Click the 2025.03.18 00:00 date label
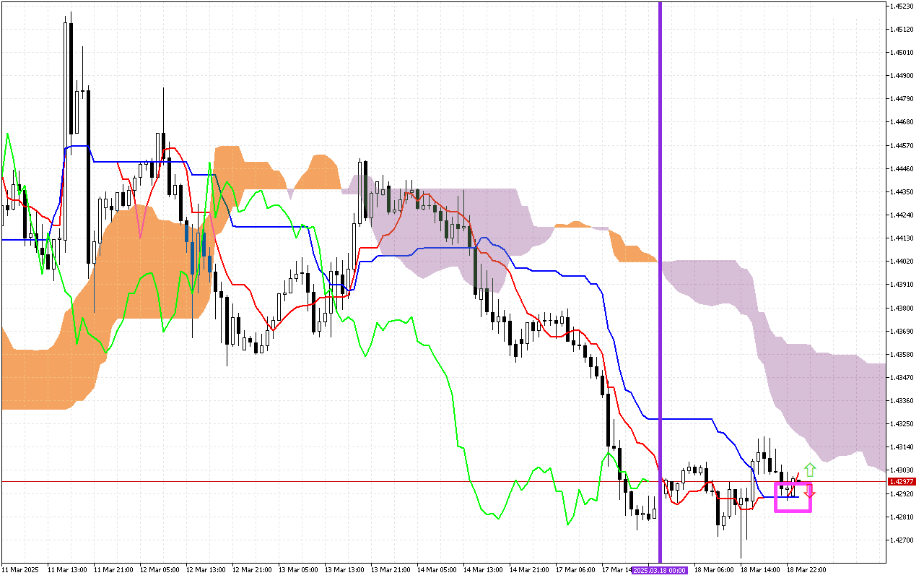This screenshot has height=578, width=924. 660,570
